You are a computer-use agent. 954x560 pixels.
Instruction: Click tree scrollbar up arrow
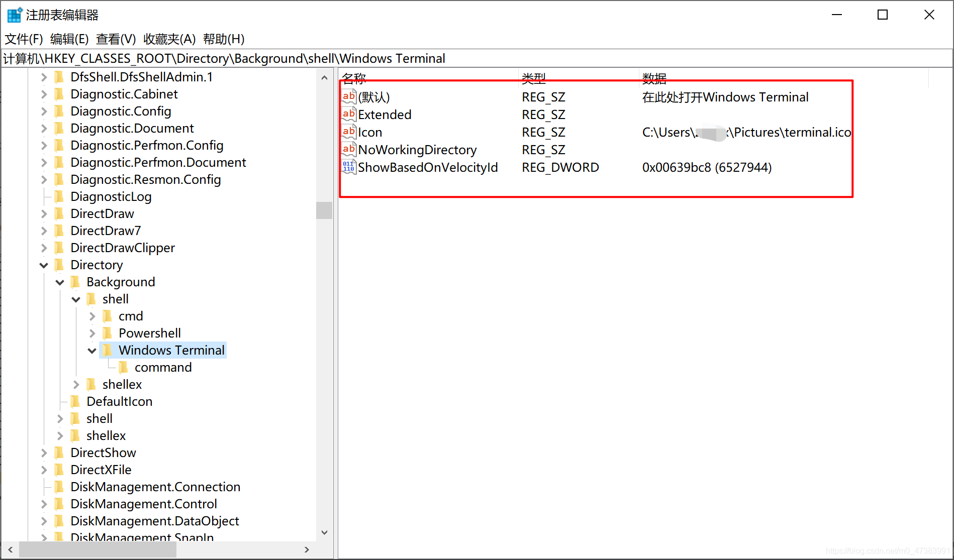[x=324, y=77]
